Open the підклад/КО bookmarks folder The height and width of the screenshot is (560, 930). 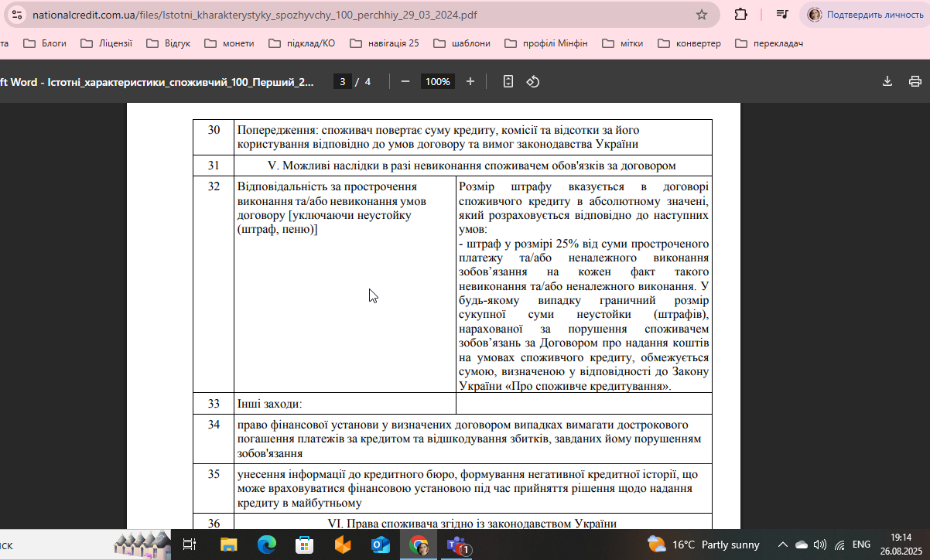pos(302,43)
